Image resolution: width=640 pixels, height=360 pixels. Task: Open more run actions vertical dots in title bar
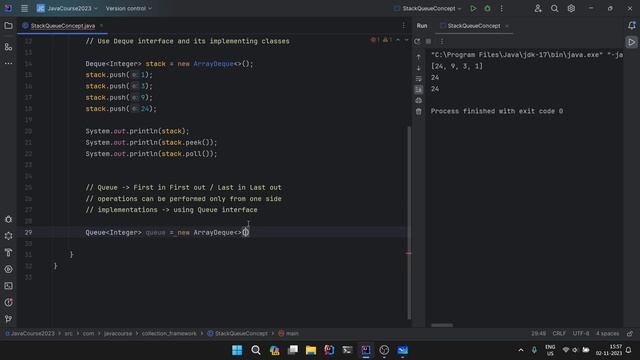coord(502,8)
